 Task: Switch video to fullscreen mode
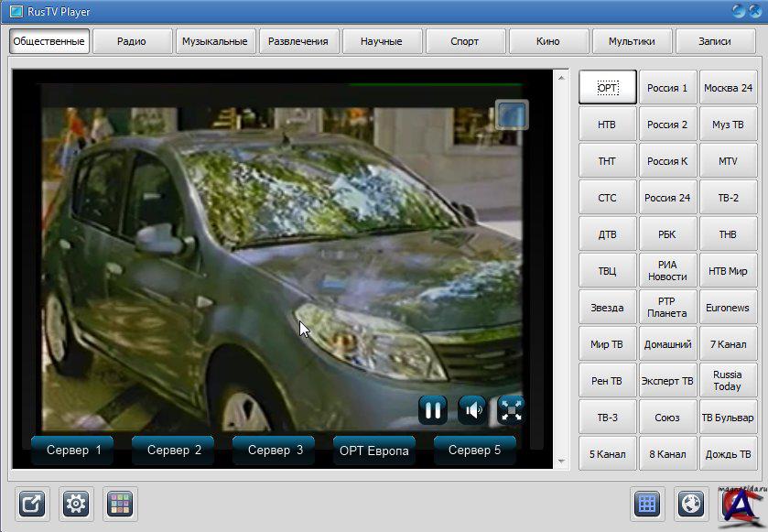(511, 410)
